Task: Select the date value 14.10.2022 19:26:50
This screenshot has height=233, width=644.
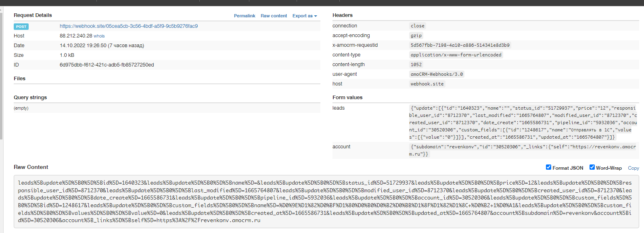Action: click(x=83, y=46)
